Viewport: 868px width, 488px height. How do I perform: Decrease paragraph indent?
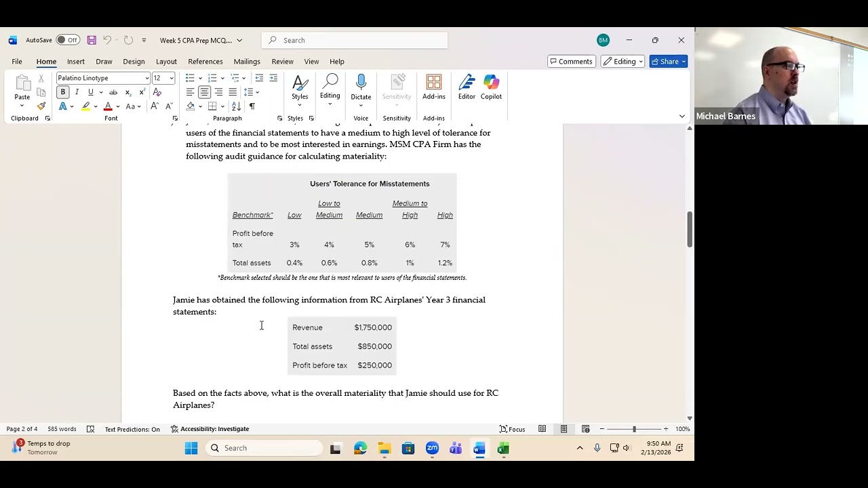tap(259, 78)
